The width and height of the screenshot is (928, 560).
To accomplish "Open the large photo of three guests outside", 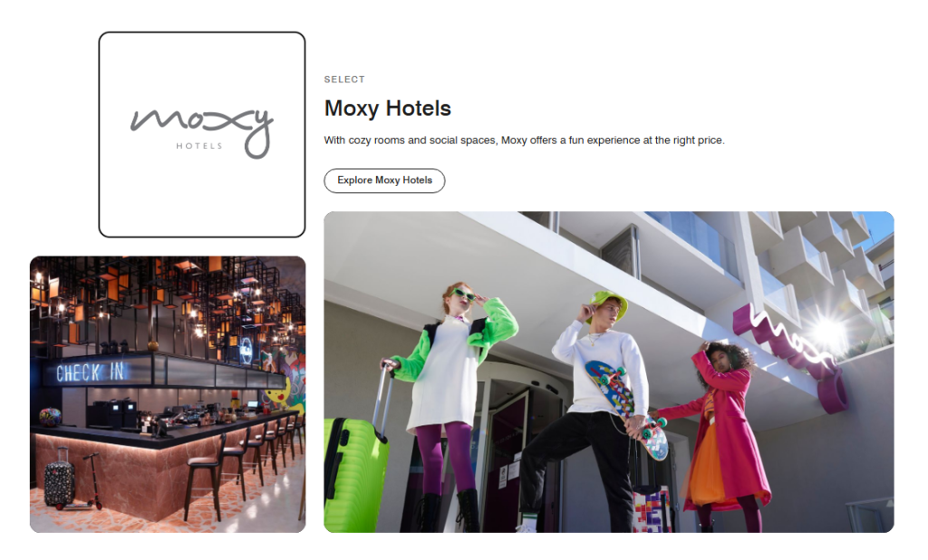I will (x=608, y=372).
